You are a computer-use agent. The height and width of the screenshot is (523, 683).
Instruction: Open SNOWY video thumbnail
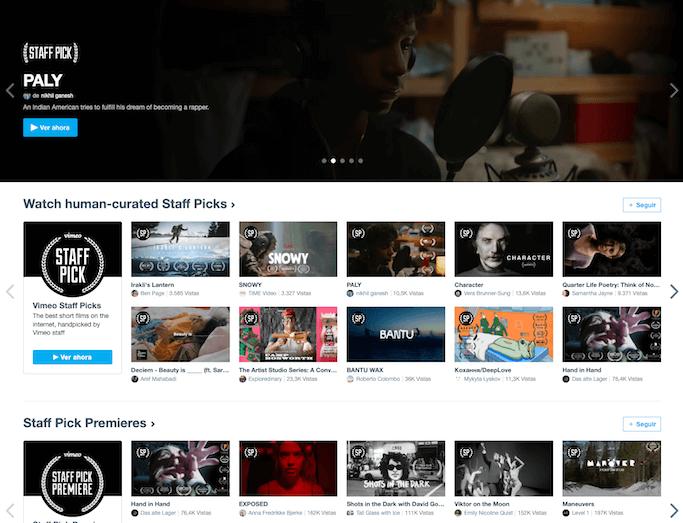(x=288, y=249)
